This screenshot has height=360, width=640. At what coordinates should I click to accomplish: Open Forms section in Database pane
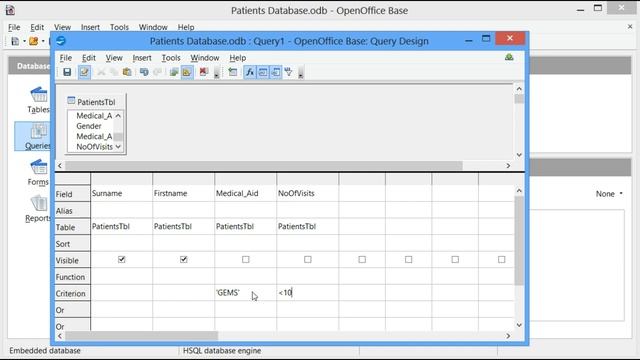point(38,173)
